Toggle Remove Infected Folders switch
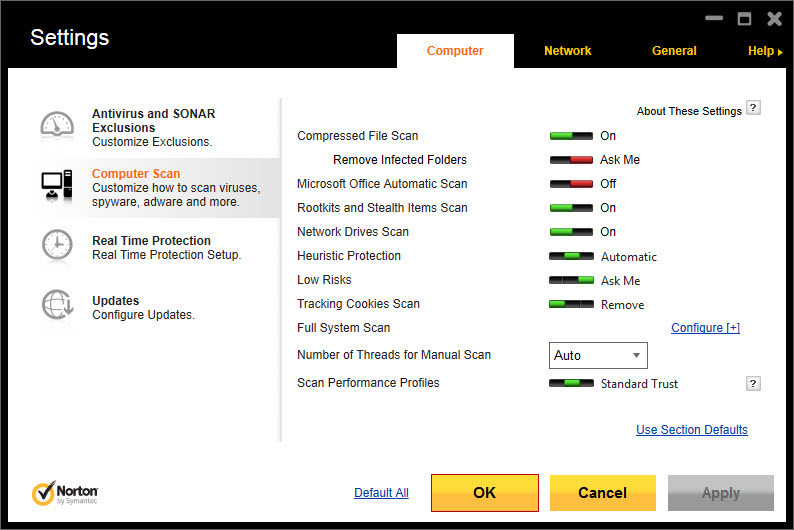Viewport: 794px width, 530px height. coord(571,160)
